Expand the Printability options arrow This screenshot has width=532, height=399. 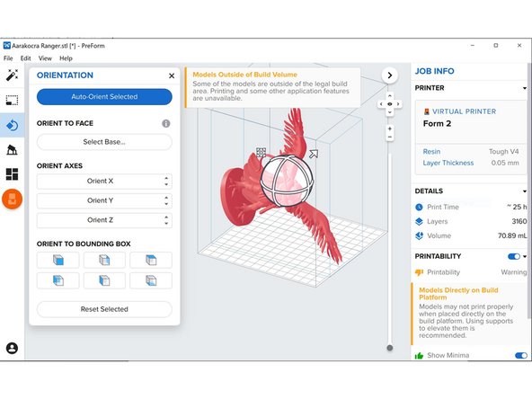[x=525, y=256]
